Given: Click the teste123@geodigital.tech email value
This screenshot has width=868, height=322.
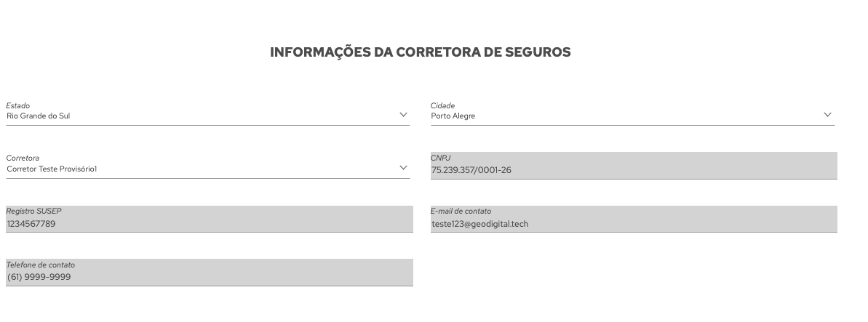Looking at the screenshot, I should click(480, 224).
